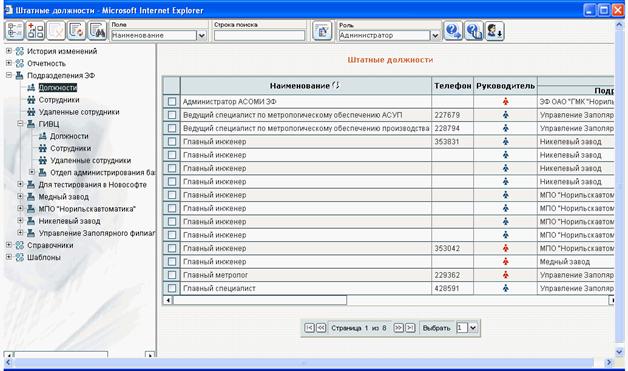The image size is (628, 371).
Task: Tick checkbox for Главный метролог
Action: (172, 275)
